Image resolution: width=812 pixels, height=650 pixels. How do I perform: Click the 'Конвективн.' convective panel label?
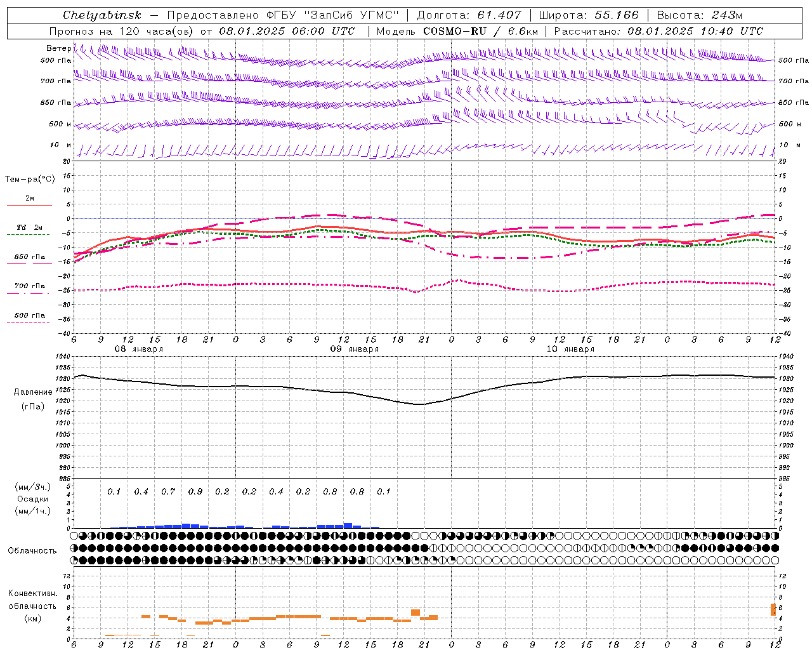[33, 594]
